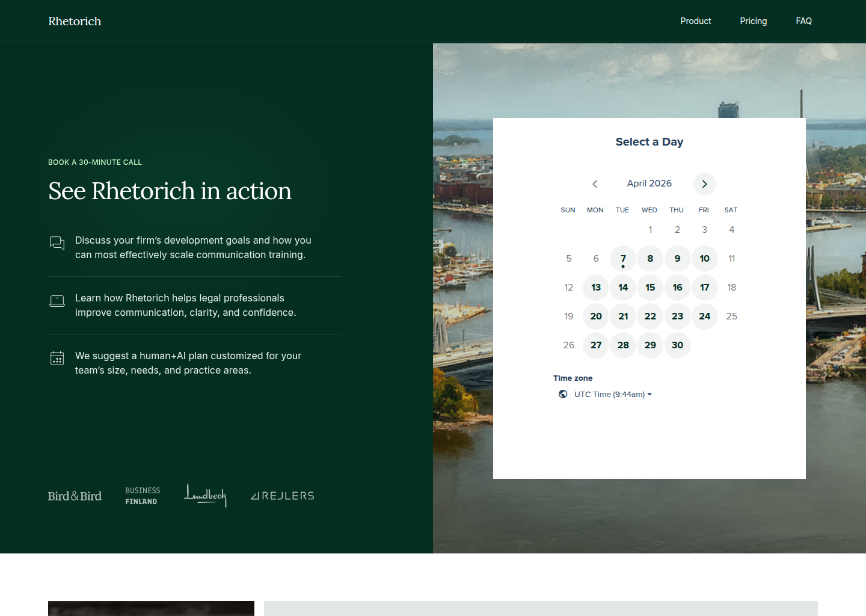Go to previous month in calendar
Viewport: 866px width, 616px height.
click(595, 184)
